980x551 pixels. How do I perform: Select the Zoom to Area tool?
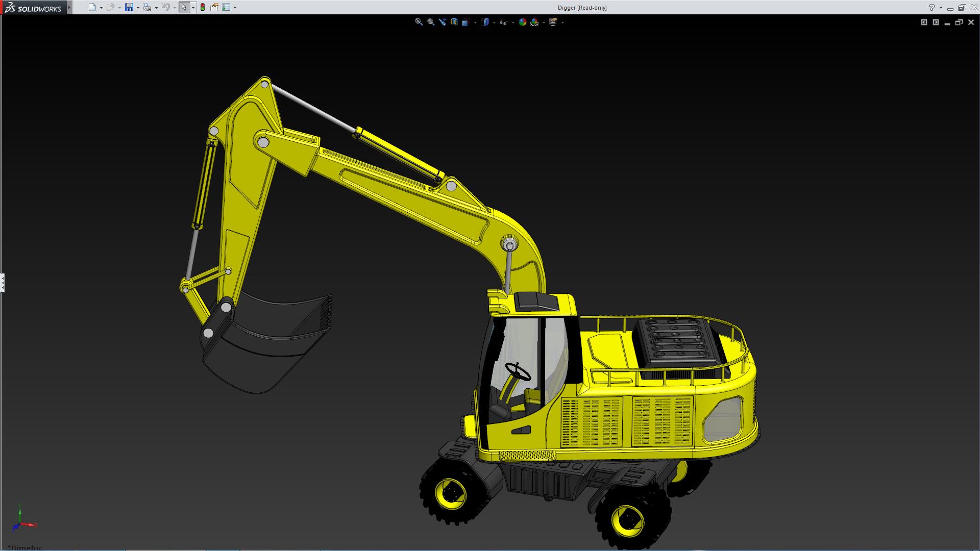coord(430,22)
